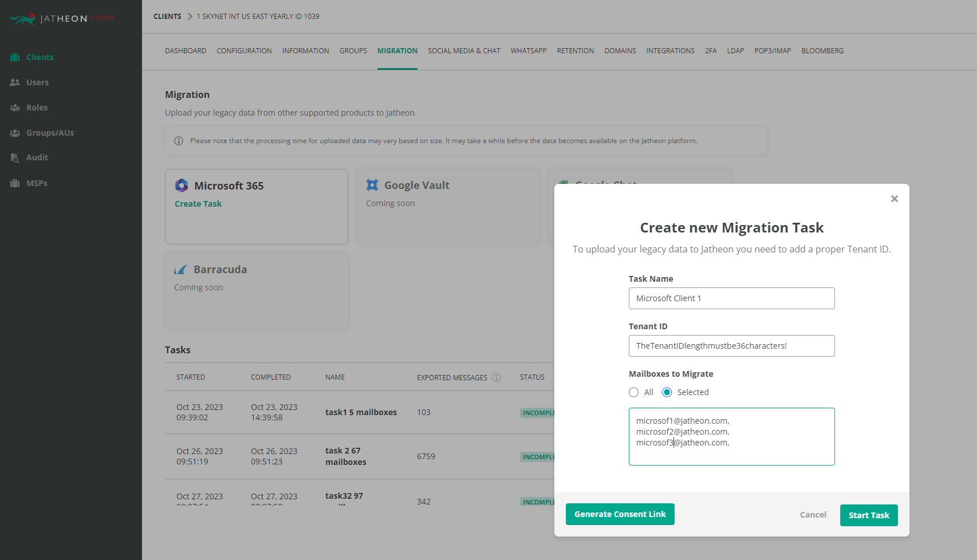Click the mailboxes list text area
Image resolution: width=977 pixels, height=560 pixels.
click(x=732, y=436)
